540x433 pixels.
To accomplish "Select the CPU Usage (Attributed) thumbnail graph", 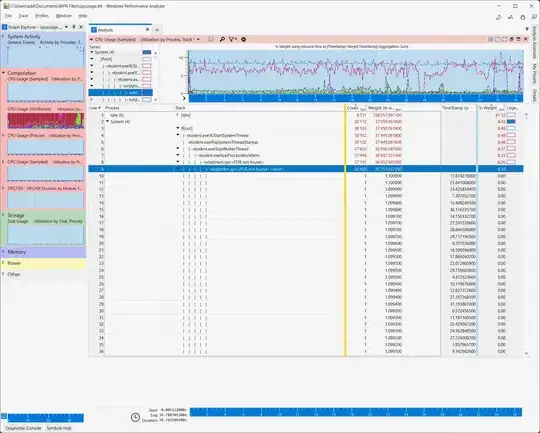I will tap(45, 121).
